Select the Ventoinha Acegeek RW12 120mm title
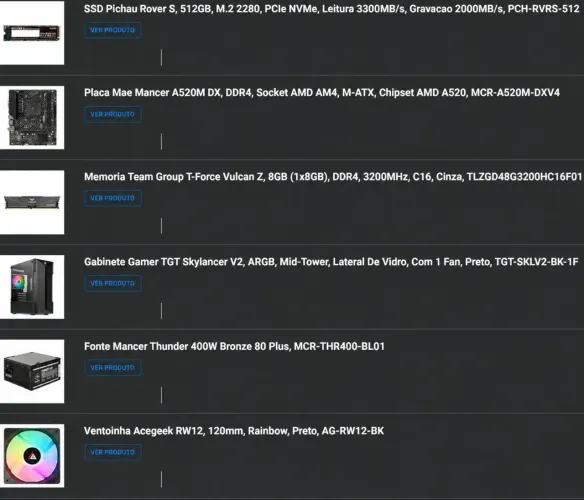 point(234,431)
